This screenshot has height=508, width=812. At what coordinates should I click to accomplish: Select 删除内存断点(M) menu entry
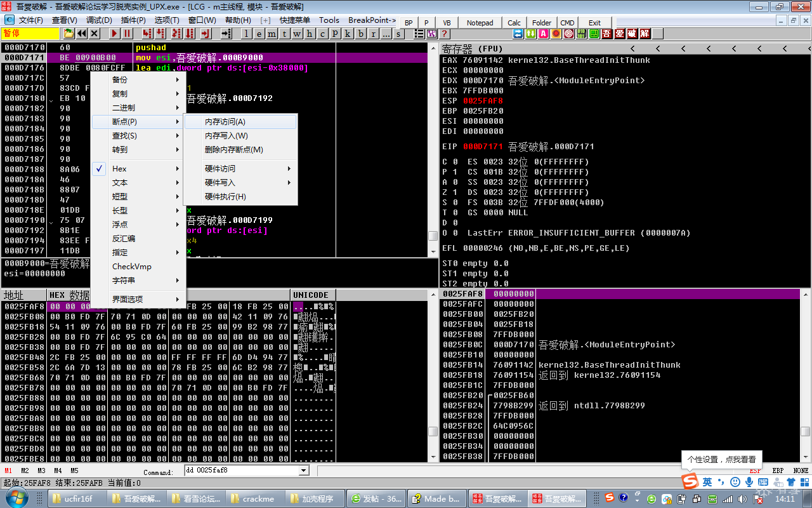(240, 149)
